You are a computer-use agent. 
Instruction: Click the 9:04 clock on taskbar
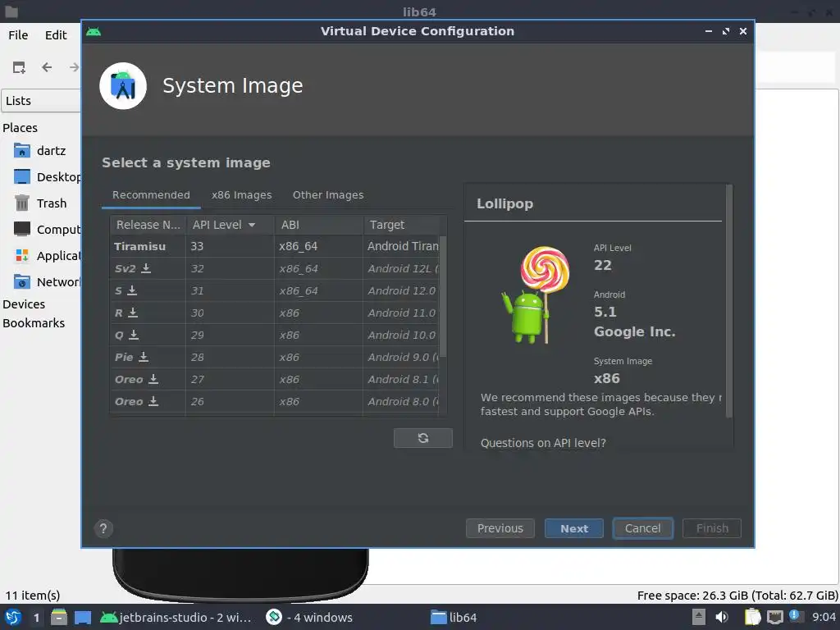coord(824,617)
